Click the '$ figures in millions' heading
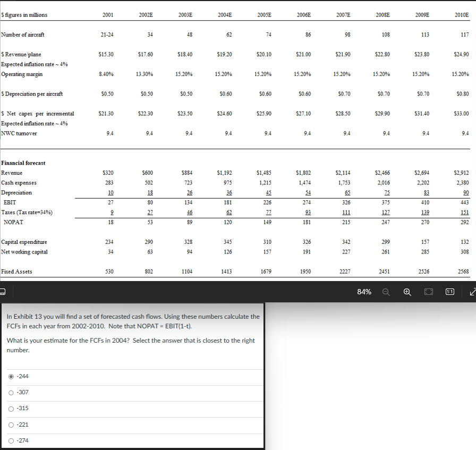The height and width of the screenshot is (450, 476). click(x=24, y=15)
